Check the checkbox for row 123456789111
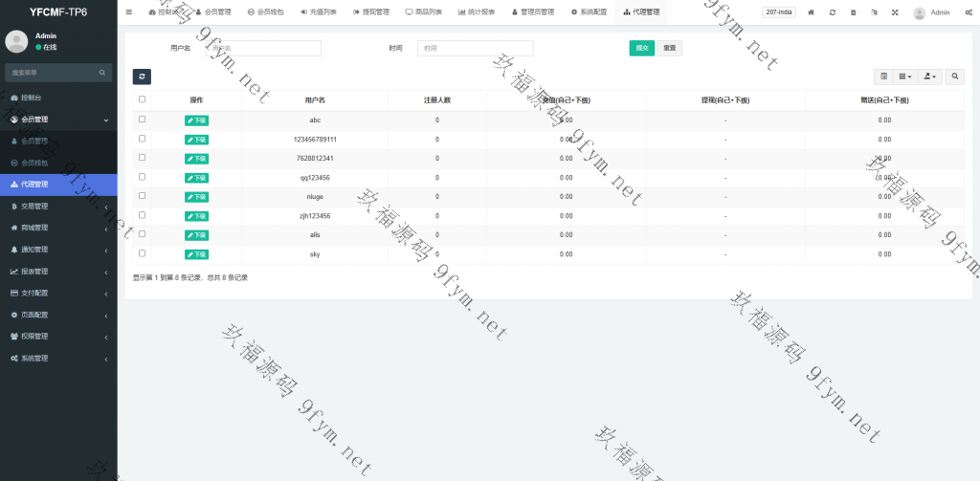 pos(142,138)
